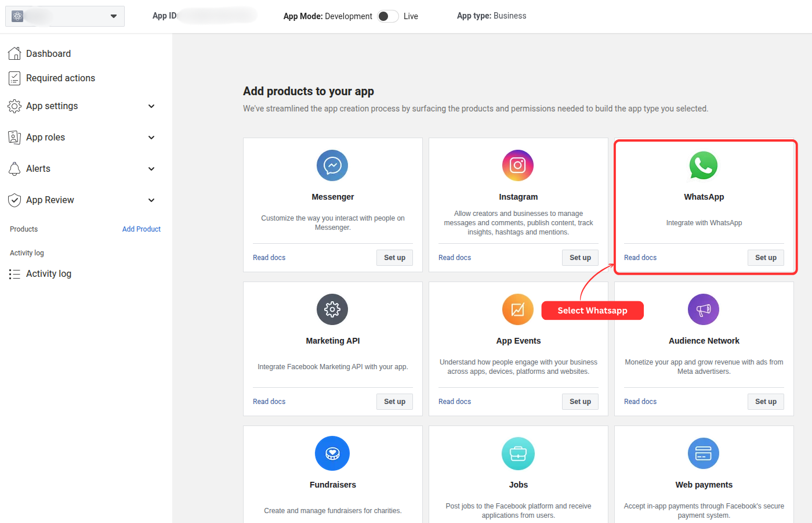Click the WhatsApp product icon
Viewport: 812px width, 523px height.
click(704, 165)
